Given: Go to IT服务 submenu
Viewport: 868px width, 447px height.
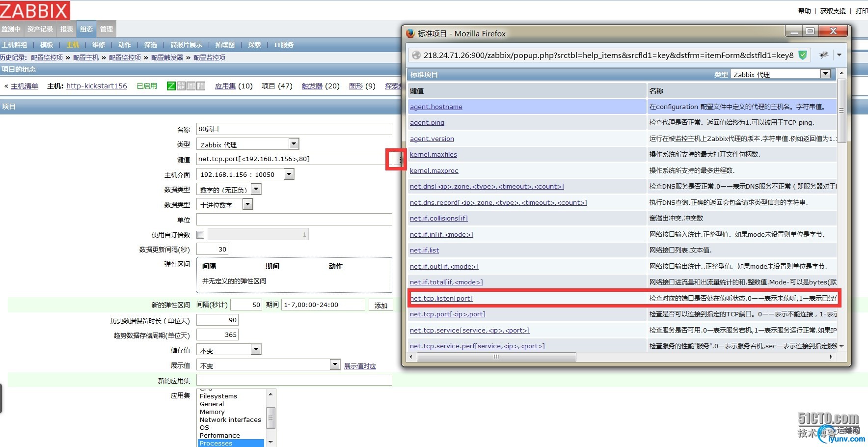Looking at the screenshot, I should click(283, 45).
